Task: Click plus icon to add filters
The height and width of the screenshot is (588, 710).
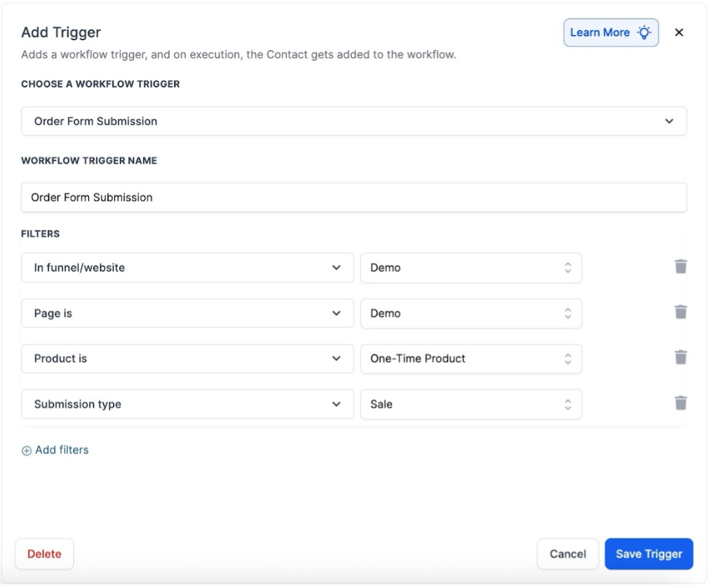Action: click(x=27, y=451)
